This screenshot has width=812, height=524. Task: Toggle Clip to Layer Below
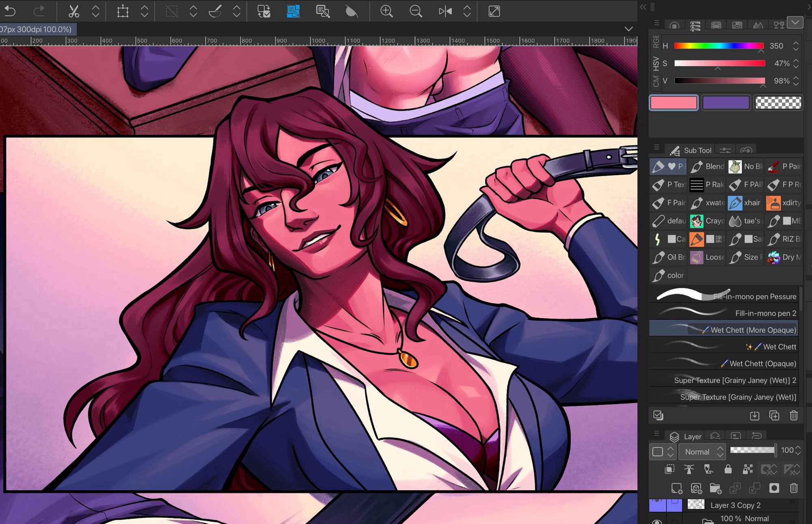(x=669, y=470)
